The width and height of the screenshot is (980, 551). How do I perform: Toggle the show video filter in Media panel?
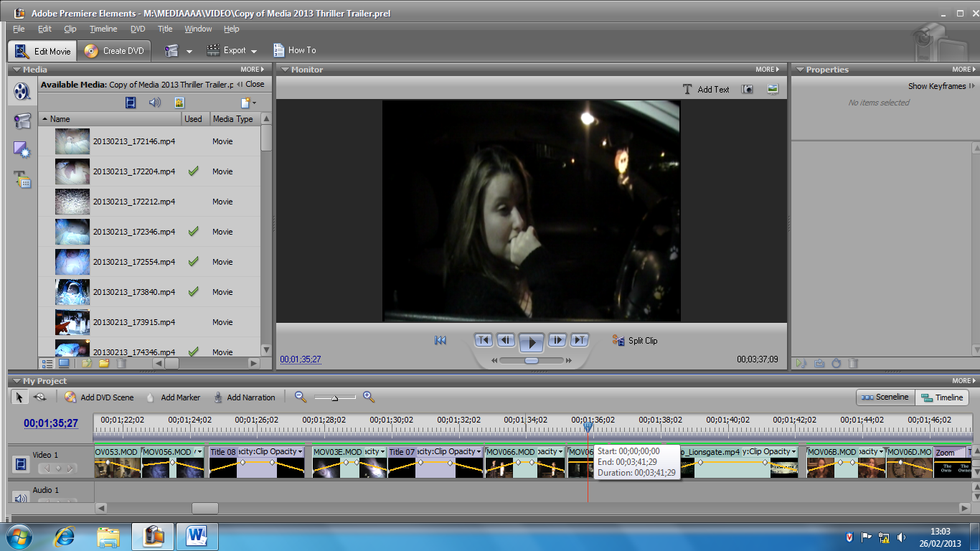[131, 103]
